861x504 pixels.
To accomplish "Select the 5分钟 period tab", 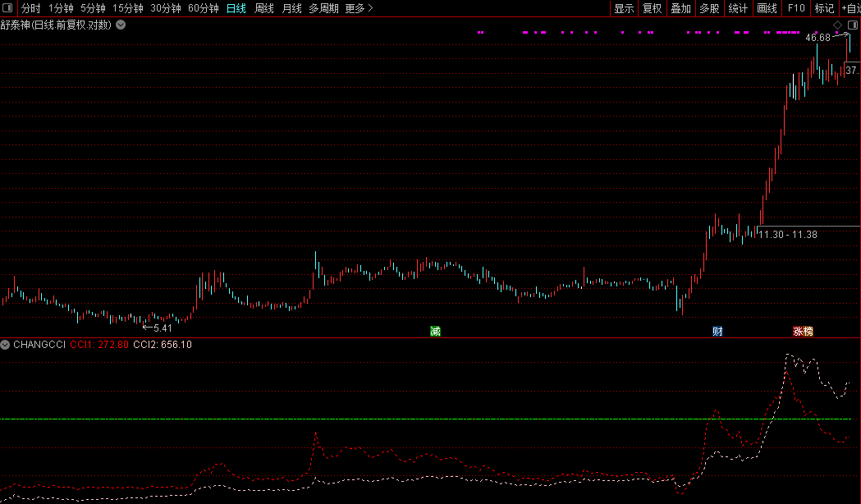I will click(x=93, y=8).
